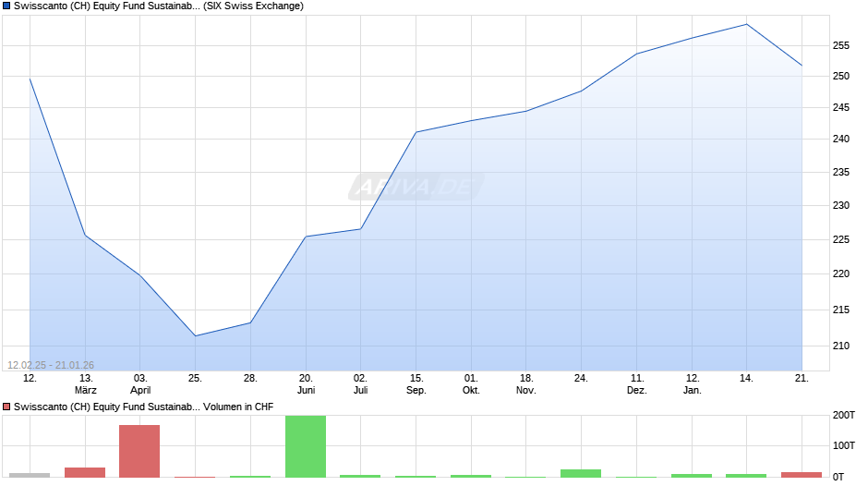The width and height of the screenshot is (868, 486).
Task: Click the date label '28.' on x-axis
Action: (x=250, y=379)
